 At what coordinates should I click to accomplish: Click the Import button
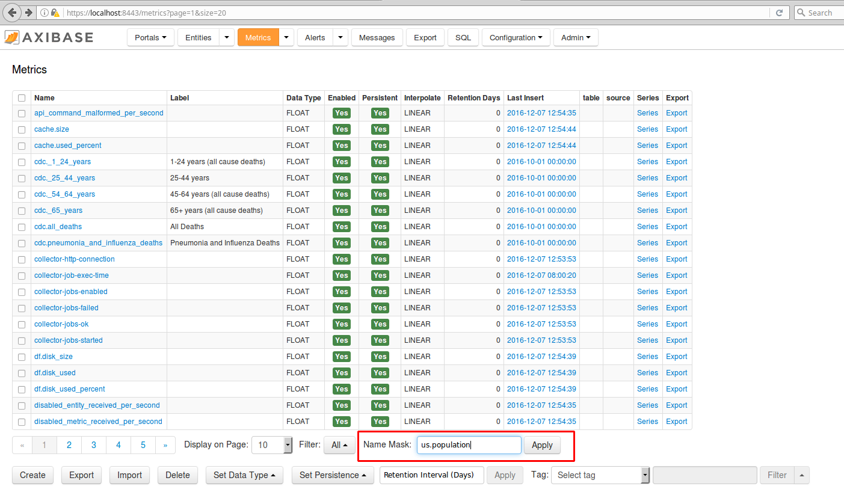(x=129, y=475)
